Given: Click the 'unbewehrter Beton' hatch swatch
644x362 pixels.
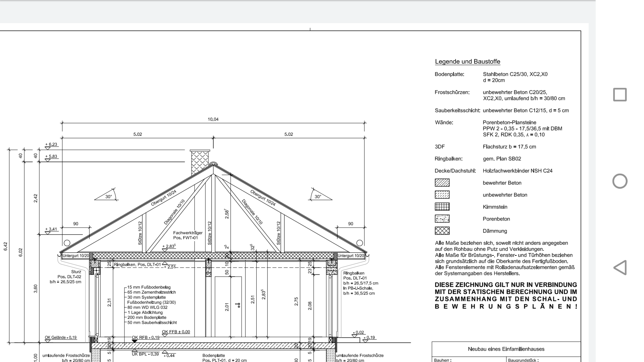Looking at the screenshot, I should (442, 195).
